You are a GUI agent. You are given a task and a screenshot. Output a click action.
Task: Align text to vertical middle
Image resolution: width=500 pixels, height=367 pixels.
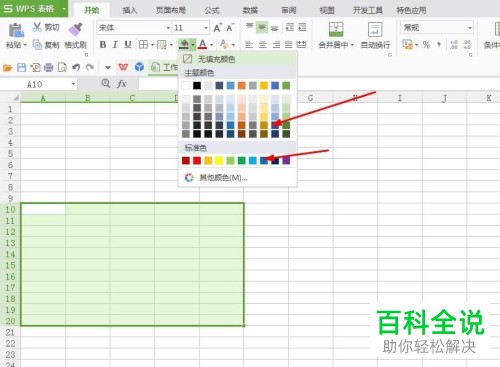click(262, 27)
